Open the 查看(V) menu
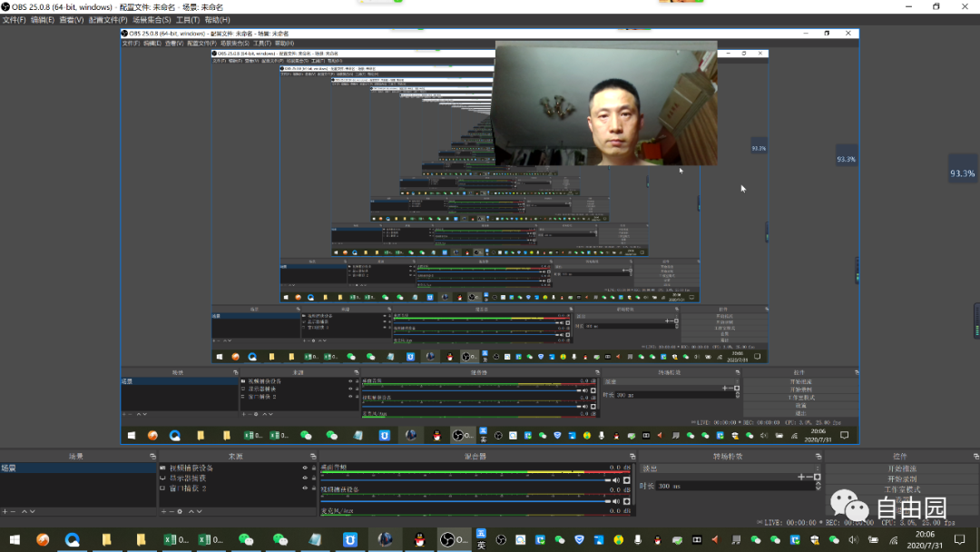The image size is (980, 552). point(72,20)
